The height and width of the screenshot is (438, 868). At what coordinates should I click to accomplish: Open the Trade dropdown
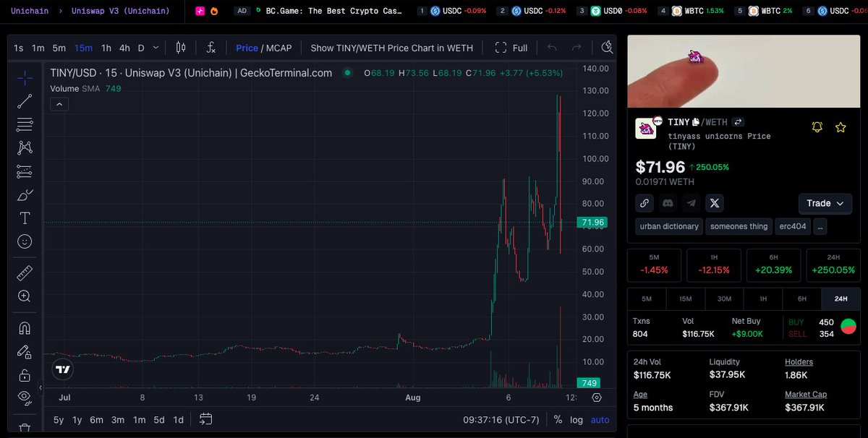point(825,204)
